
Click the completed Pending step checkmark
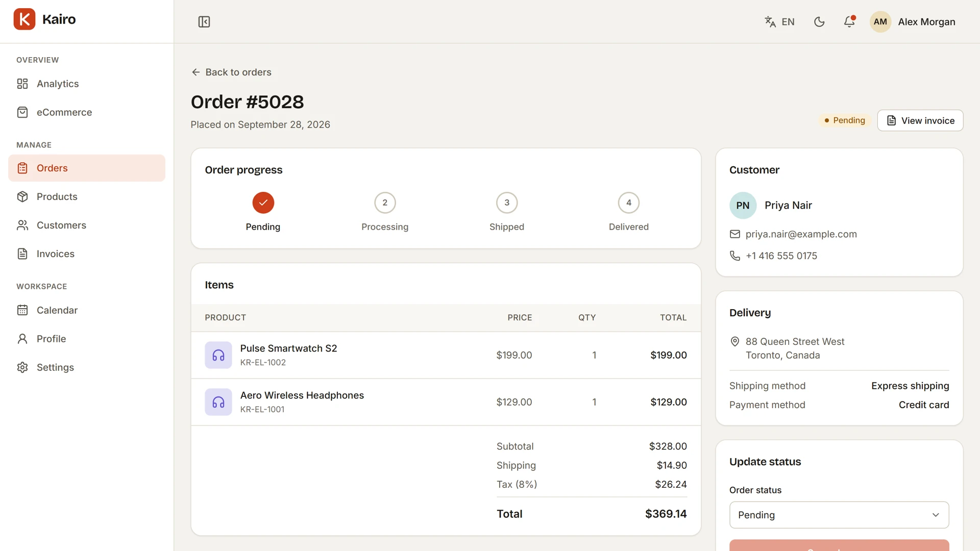[263, 203]
